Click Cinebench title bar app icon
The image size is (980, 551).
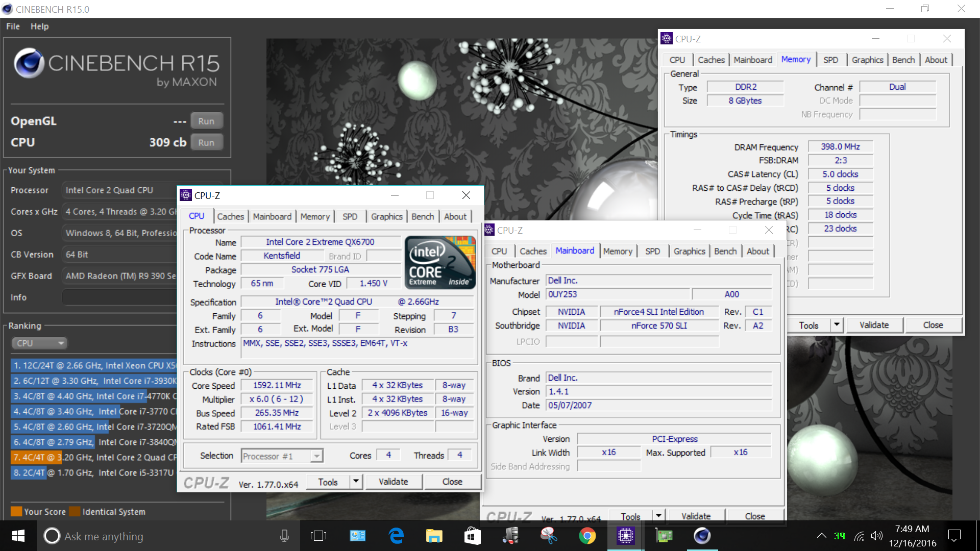coord(7,9)
